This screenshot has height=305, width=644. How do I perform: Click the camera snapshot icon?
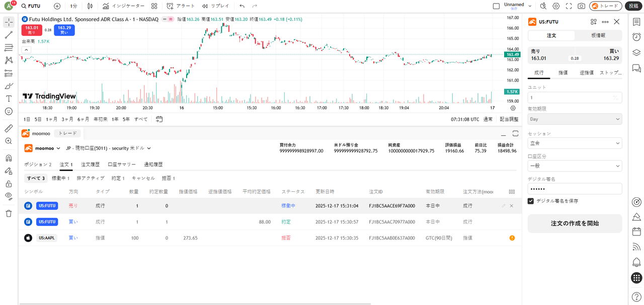click(581, 6)
